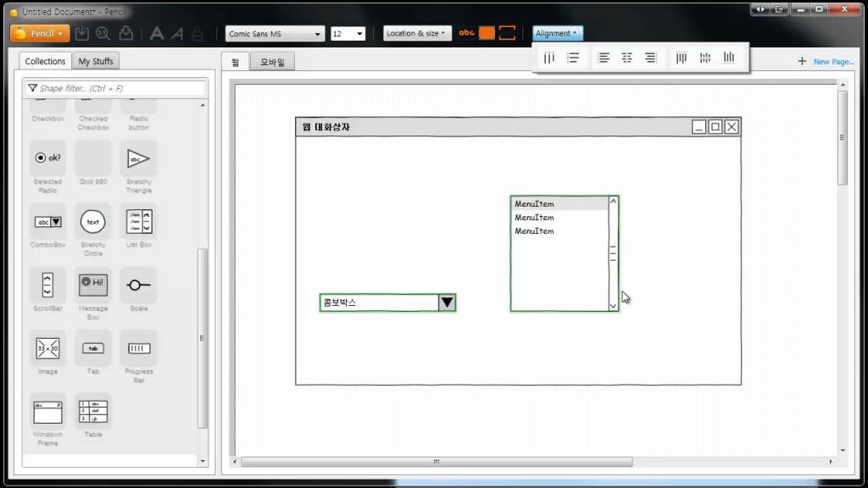Toggle bold text with the A icon
Viewport: 868px width, 488px height.
tap(157, 34)
